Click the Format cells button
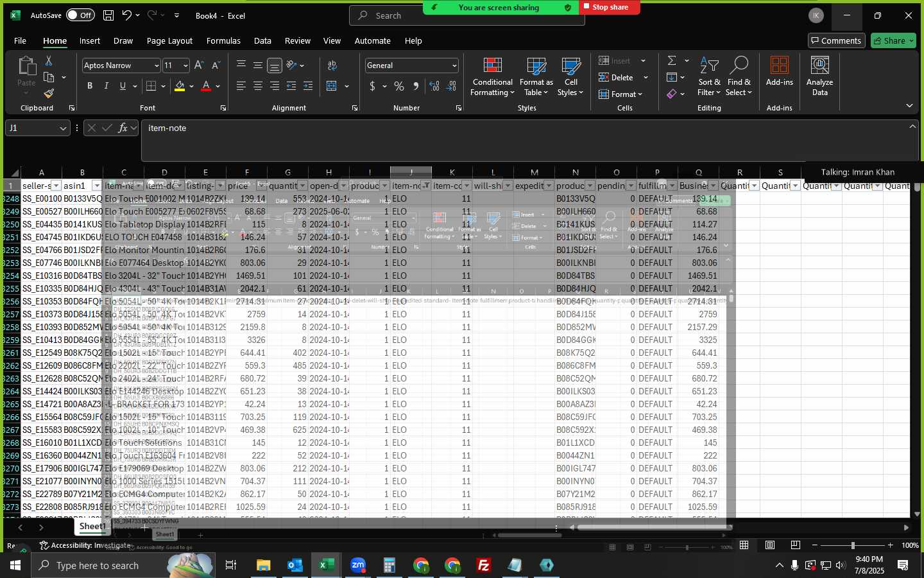This screenshot has height=578, width=924. click(x=620, y=94)
